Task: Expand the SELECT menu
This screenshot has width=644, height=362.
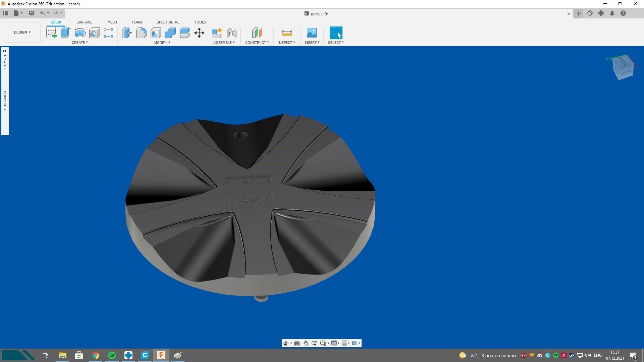Action: pyautogui.click(x=336, y=43)
